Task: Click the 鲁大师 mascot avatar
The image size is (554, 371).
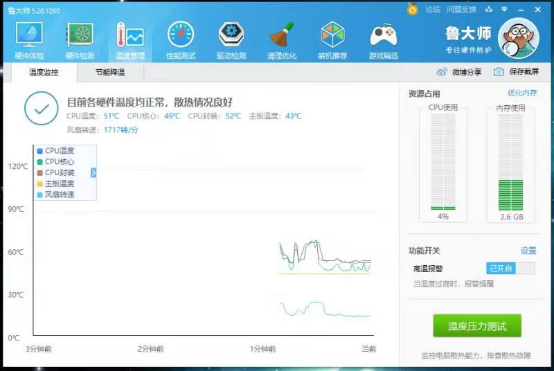Action: coord(518,39)
